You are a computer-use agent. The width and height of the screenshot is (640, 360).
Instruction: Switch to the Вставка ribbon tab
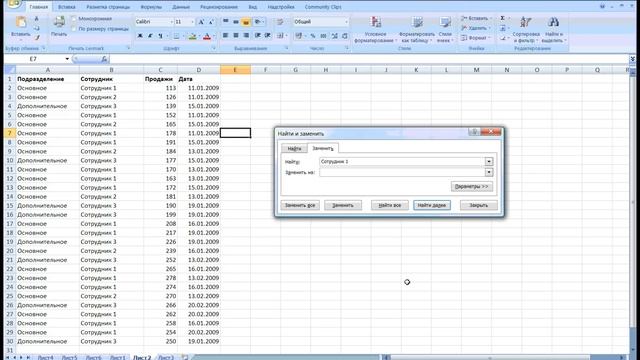(x=67, y=7)
